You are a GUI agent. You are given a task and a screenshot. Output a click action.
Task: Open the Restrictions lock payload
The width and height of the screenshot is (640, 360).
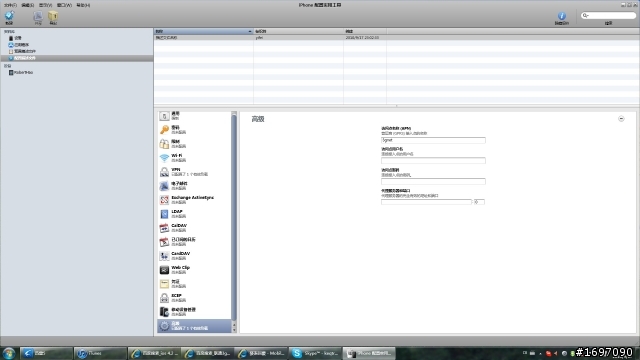coord(194,144)
